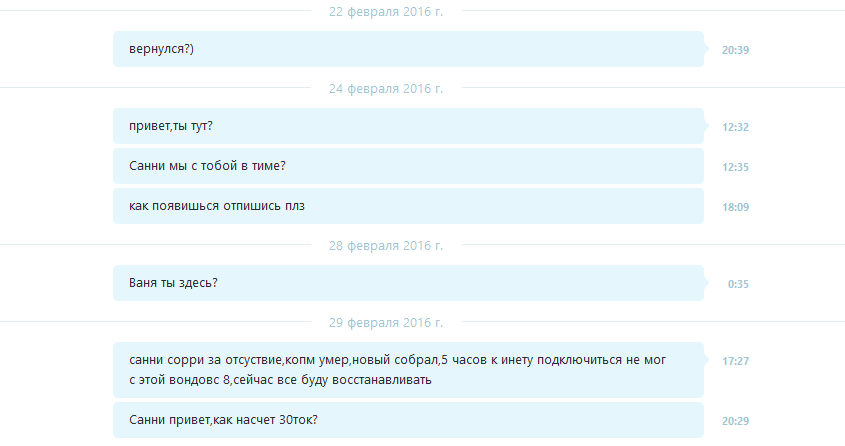
Task: Click message "как появишься отпишись плз"
Action: pyautogui.click(x=408, y=206)
